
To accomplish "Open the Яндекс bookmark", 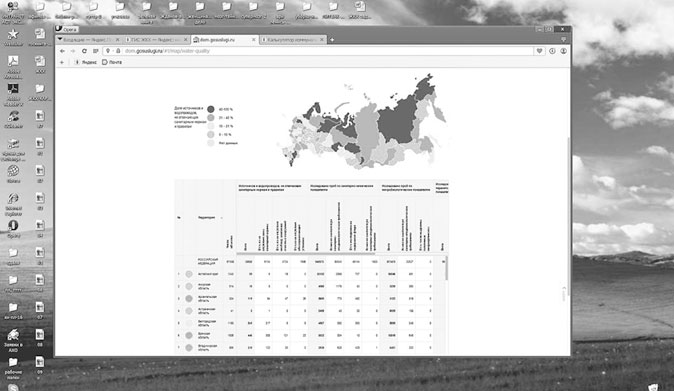I will [86, 62].
